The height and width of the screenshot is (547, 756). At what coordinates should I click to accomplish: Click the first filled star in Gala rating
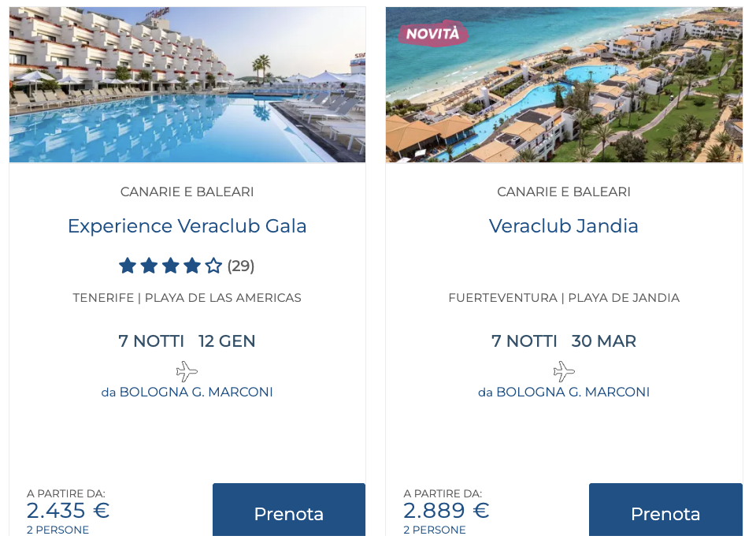tap(128, 266)
